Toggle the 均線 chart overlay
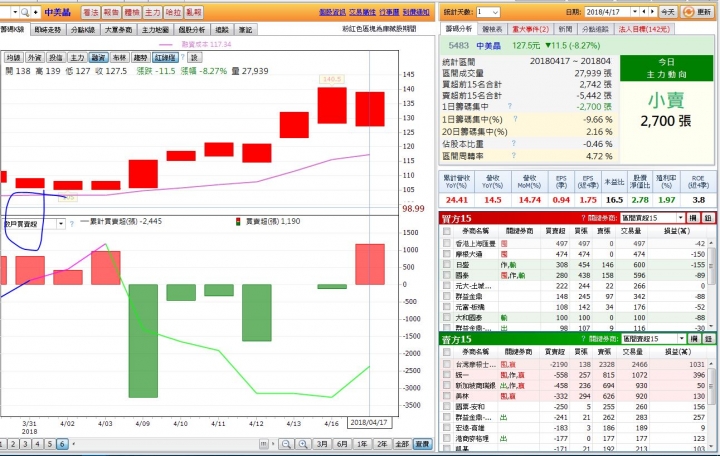 tap(14, 58)
